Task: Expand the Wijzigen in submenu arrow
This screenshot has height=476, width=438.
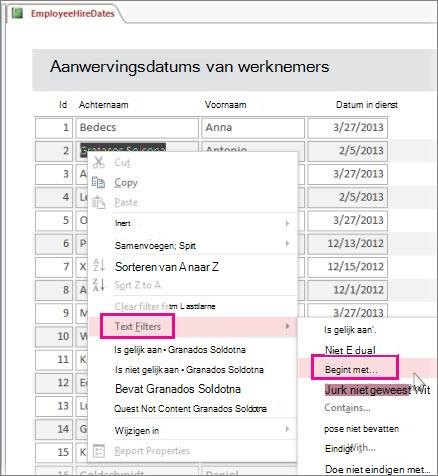Action: (287, 429)
